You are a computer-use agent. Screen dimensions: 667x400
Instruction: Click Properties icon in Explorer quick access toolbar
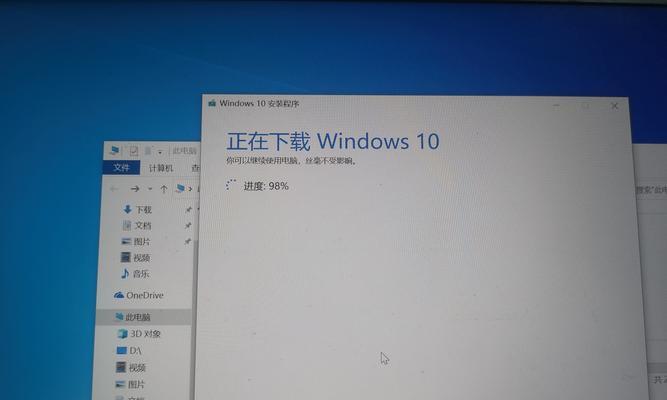click(x=134, y=151)
